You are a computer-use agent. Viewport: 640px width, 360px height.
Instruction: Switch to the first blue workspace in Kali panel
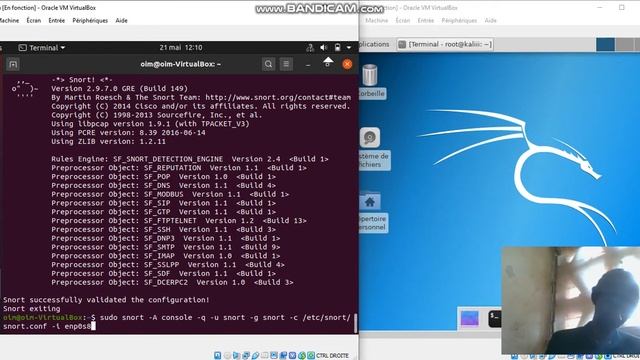605,44
